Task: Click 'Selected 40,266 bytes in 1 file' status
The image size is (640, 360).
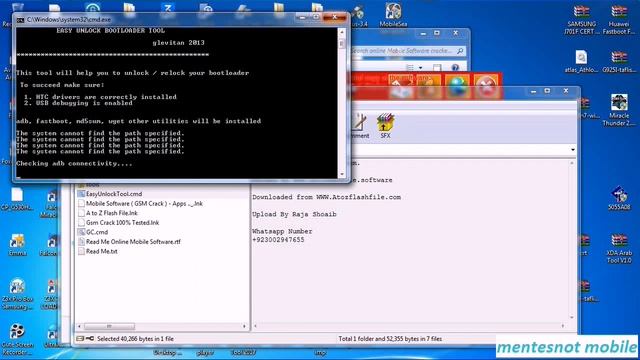Action: pyautogui.click(x=135, y=339)
